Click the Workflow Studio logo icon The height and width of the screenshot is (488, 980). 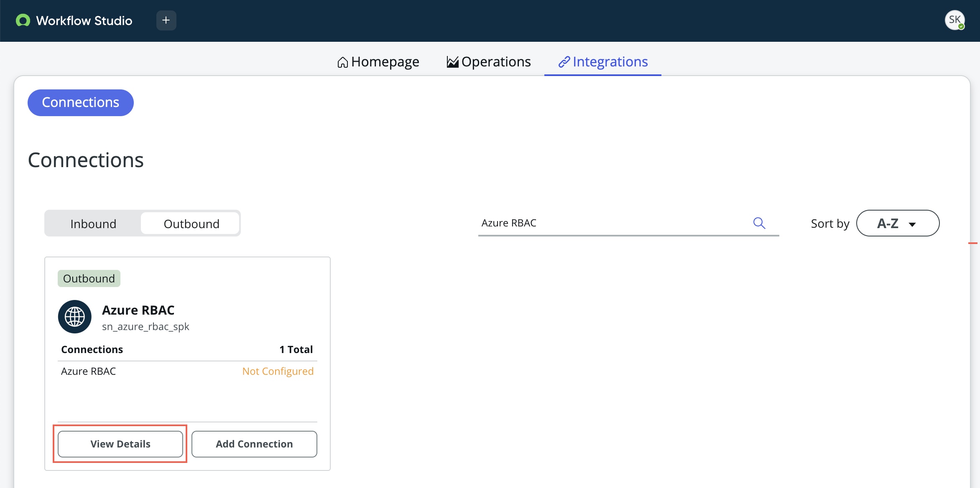tap(23, 20)
